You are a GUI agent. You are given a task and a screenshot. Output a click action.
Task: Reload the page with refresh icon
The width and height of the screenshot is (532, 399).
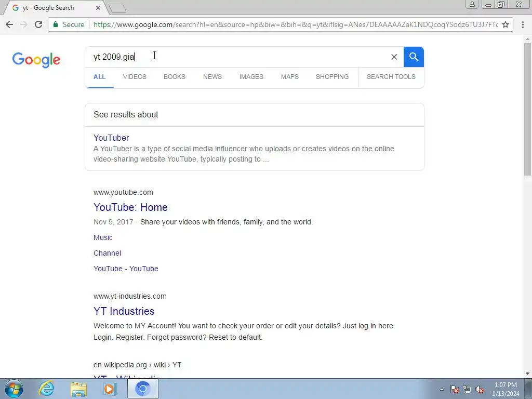point(38,24)
